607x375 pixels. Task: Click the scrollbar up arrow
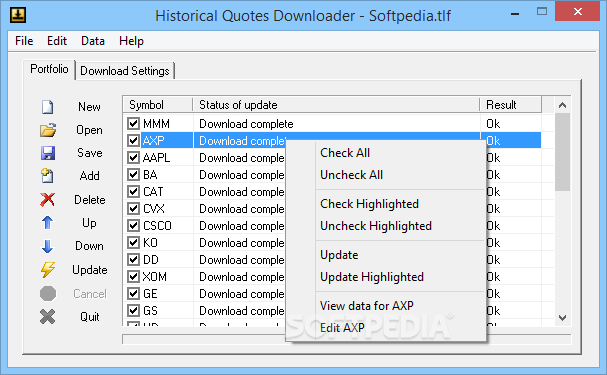click(562, 105)
